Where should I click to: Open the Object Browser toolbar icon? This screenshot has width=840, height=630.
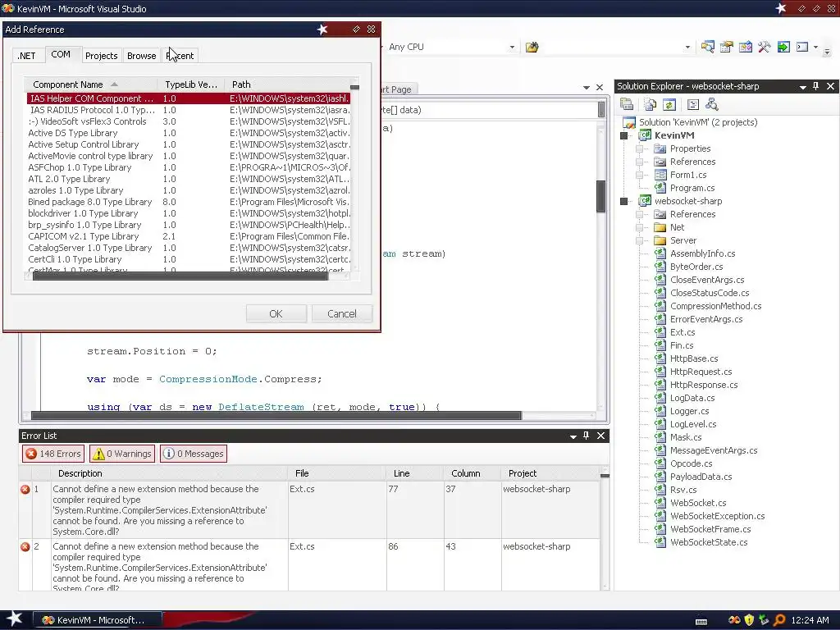pyautogui.click(x=745, y=47)
